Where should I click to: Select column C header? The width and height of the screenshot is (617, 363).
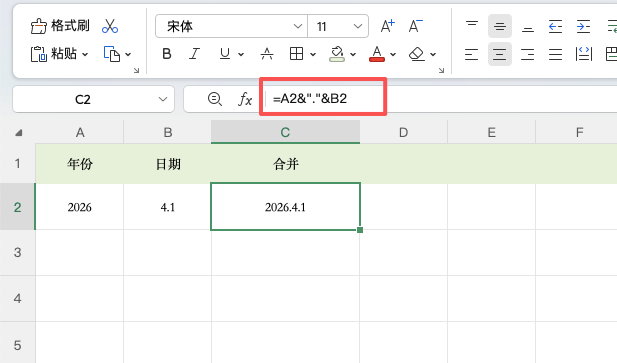[285, 132]
